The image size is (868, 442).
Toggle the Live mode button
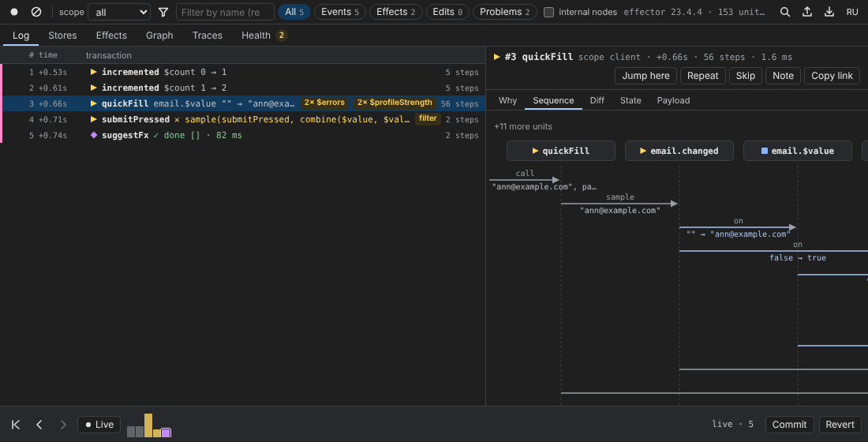[99, 425]
